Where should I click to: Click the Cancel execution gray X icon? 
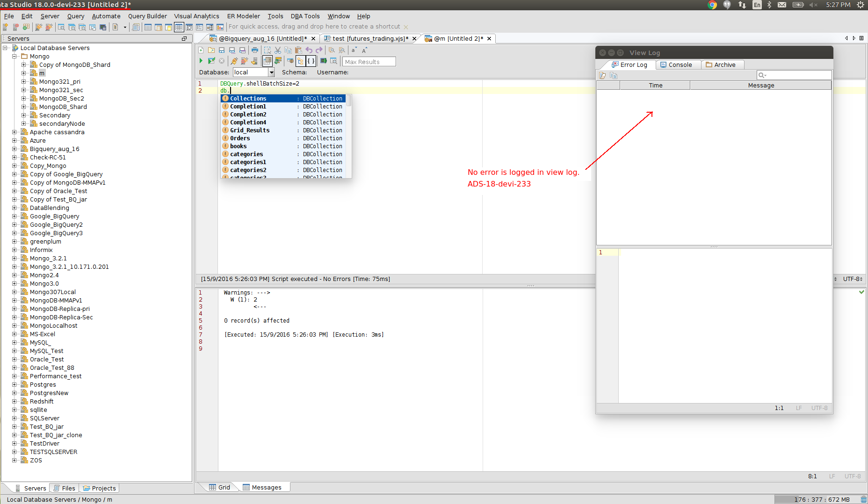[222, 61]
